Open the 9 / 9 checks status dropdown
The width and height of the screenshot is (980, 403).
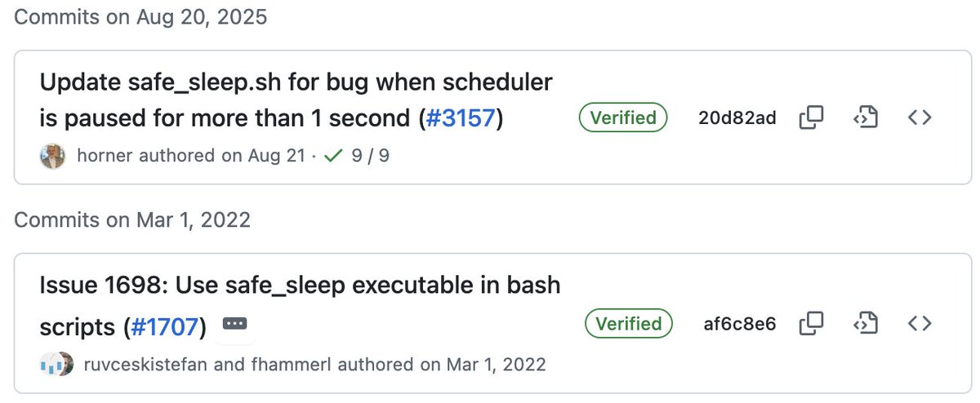point(357,155)
